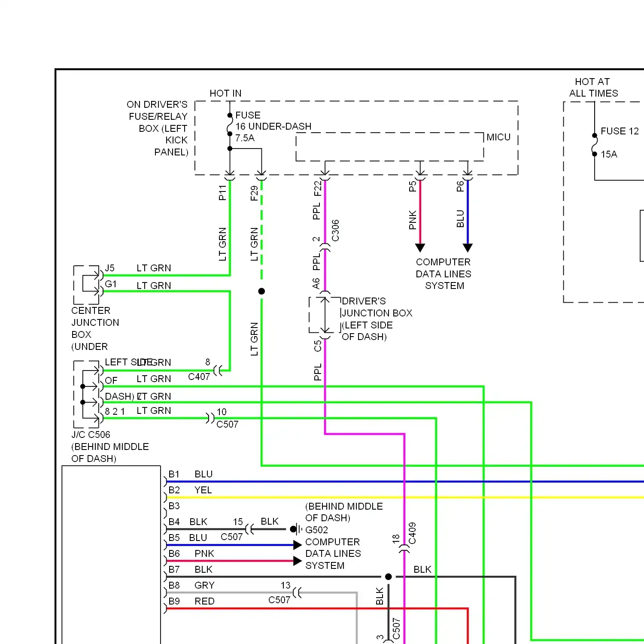
Task: Click the arrowhead ending the B5 BLU wire
Action: (298, 545)
